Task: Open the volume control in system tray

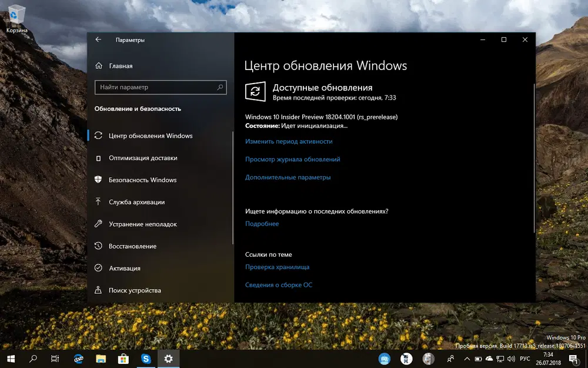Action: [x=510, y=359]
